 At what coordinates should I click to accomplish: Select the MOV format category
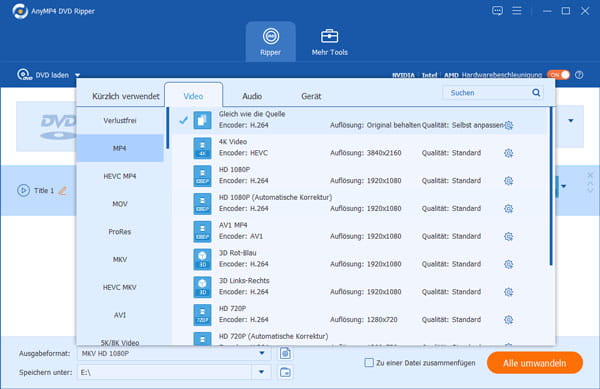coord(120,204)
